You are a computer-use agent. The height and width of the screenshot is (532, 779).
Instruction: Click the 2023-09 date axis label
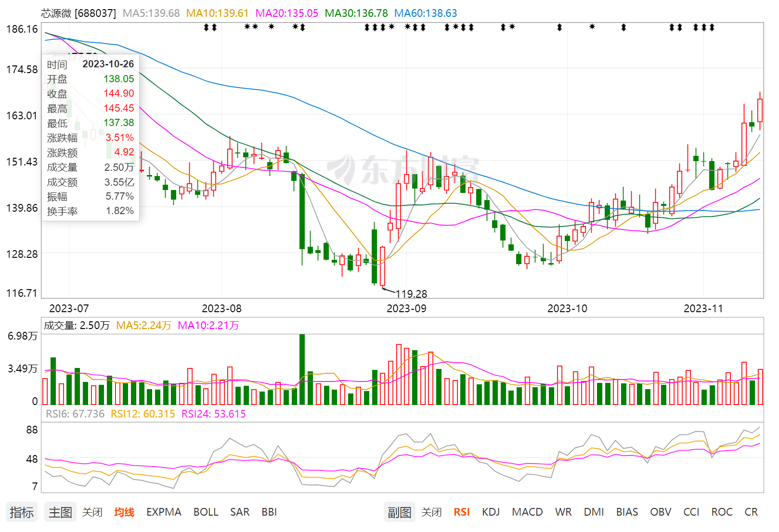point(406,309)
